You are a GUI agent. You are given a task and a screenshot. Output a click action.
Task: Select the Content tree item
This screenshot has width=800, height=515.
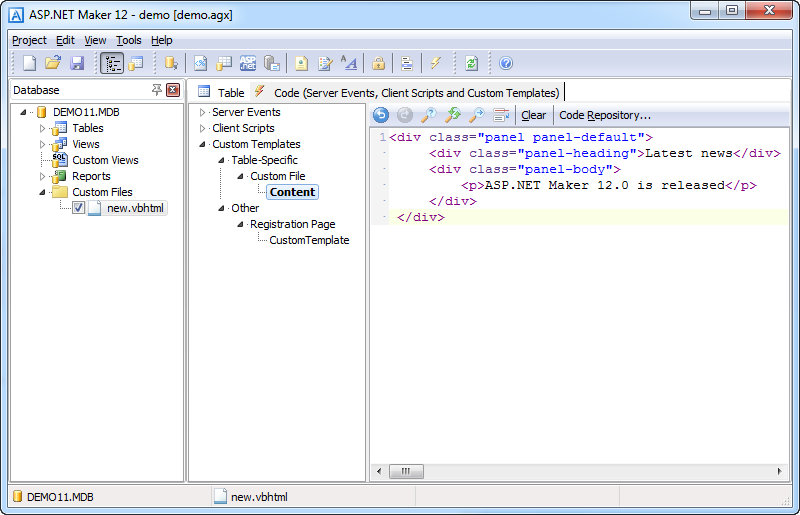(x=292, y=192)
